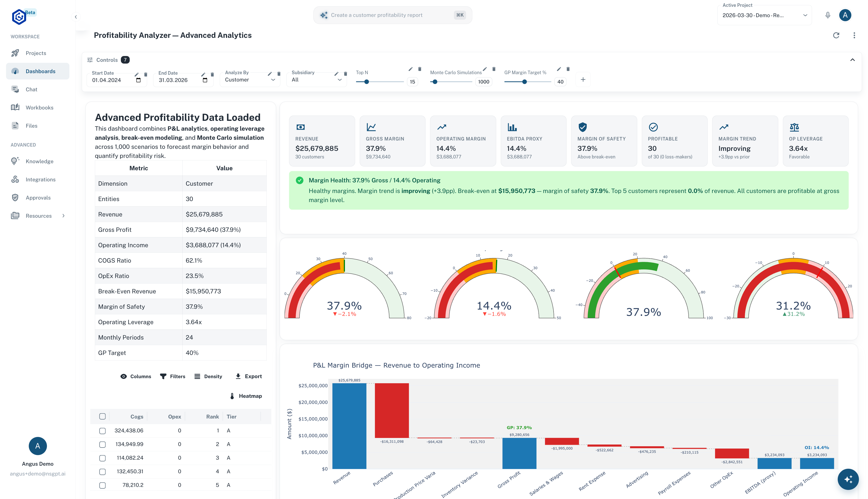Click the Workbooks icon in the sidebar
Screen dimensions: 868x499
pyautogui.click(x=16, y=107)
